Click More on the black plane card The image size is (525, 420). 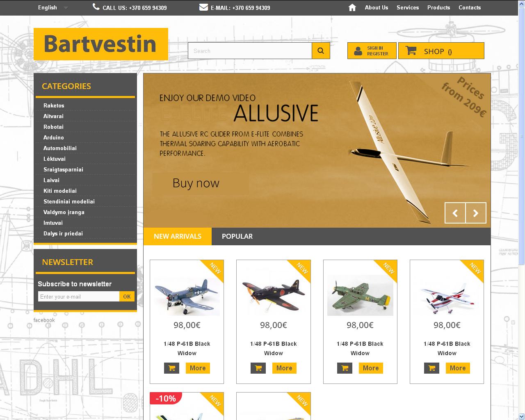[x=284, y=368]
